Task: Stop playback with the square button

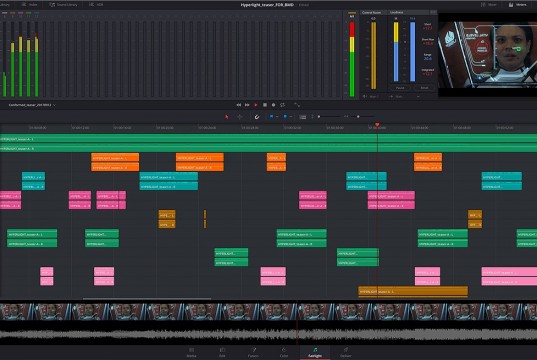Action: click(x=265, y=105)
